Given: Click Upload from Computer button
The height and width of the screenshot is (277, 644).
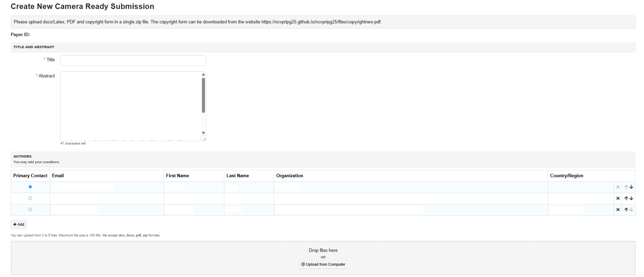Looking at the screenshot, I should point(323,265).
